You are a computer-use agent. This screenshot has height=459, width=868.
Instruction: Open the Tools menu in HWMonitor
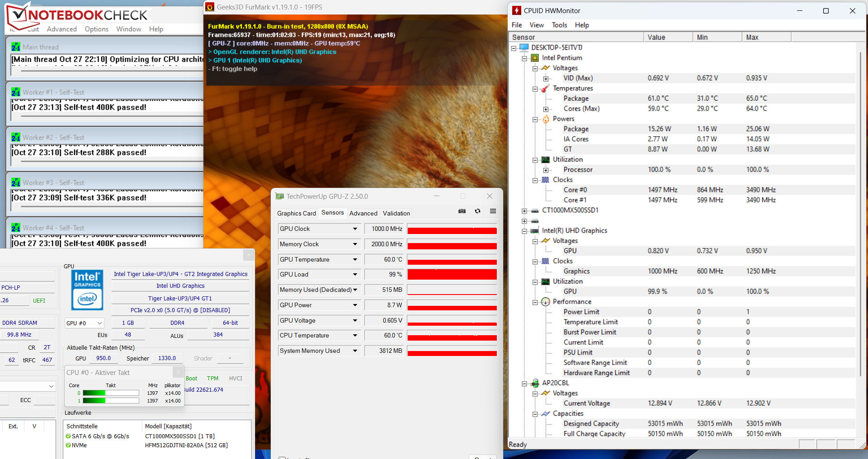(559, 25)
